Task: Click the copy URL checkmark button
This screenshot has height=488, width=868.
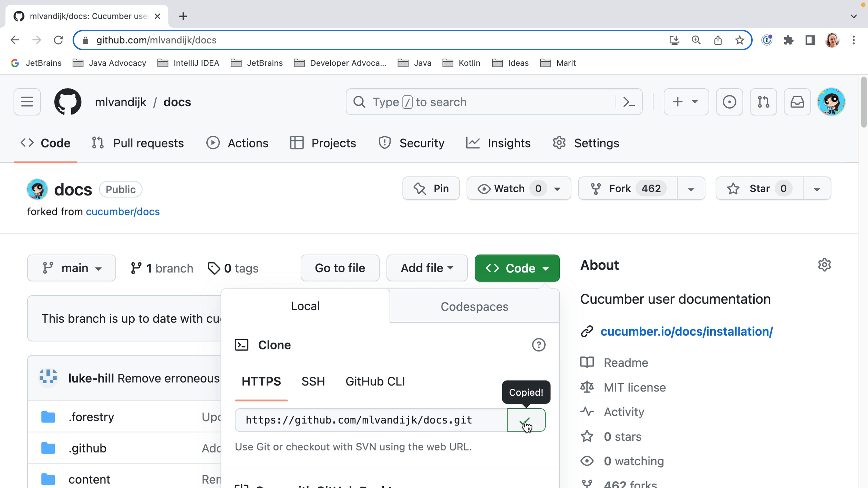Action: [526, 420]
